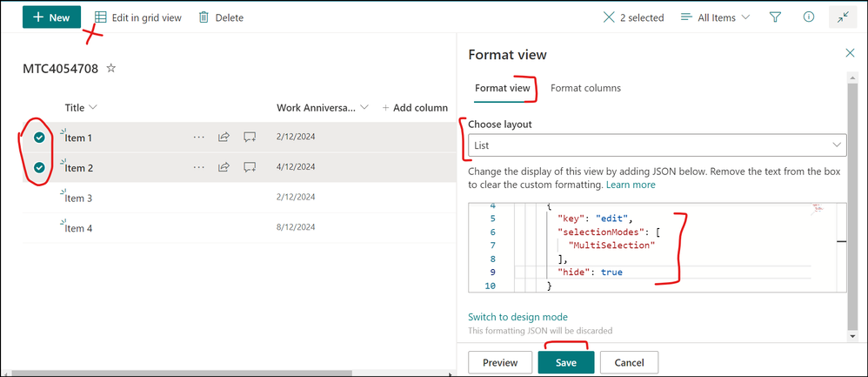Open the filter pane icon

775,17
